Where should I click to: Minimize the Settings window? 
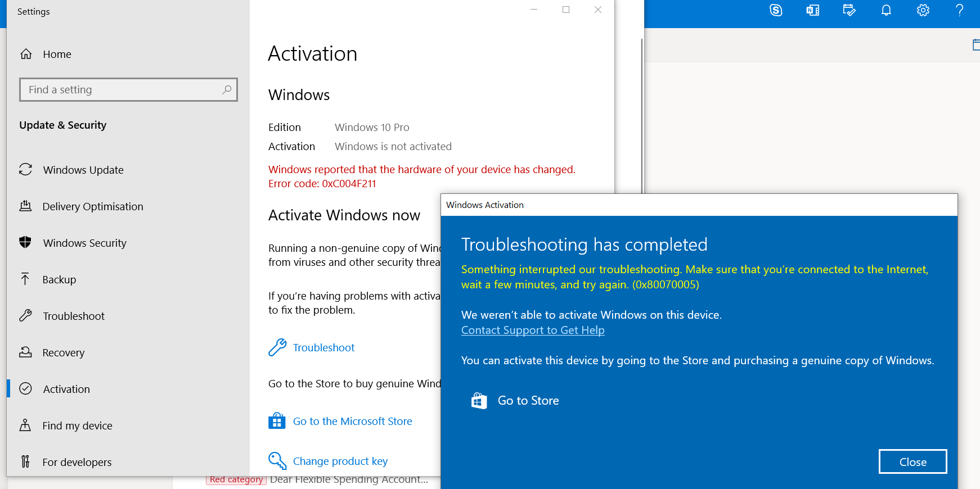tap(534, 10)
